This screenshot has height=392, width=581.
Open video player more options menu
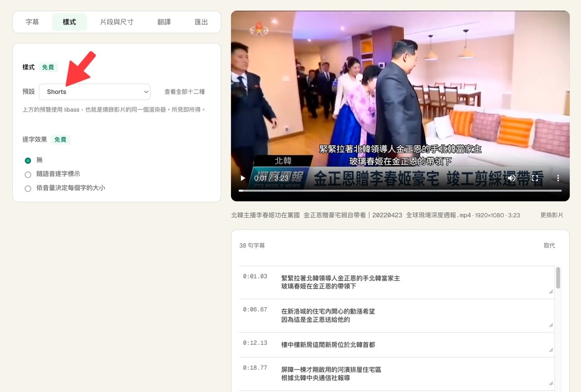(558, 178)
